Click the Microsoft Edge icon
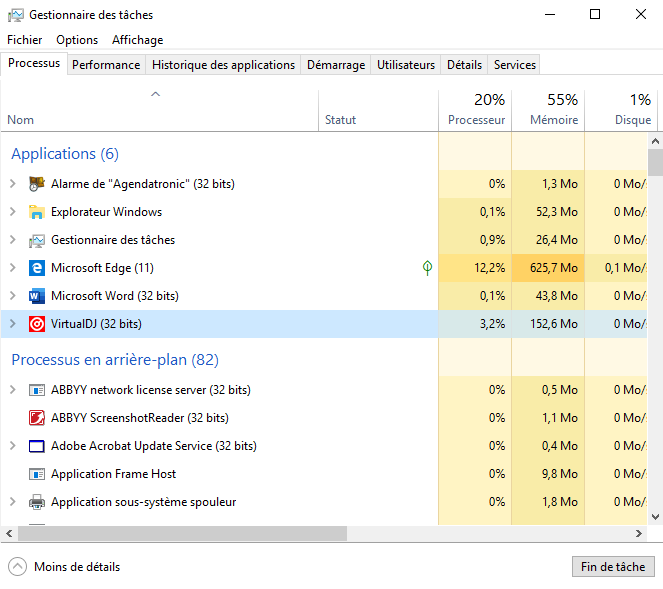 click(37, 268)
